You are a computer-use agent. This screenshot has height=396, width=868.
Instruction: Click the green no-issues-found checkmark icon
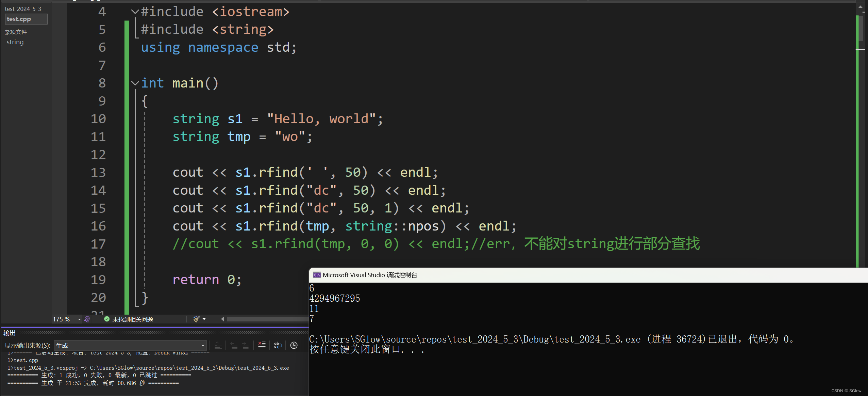(107, 319)
